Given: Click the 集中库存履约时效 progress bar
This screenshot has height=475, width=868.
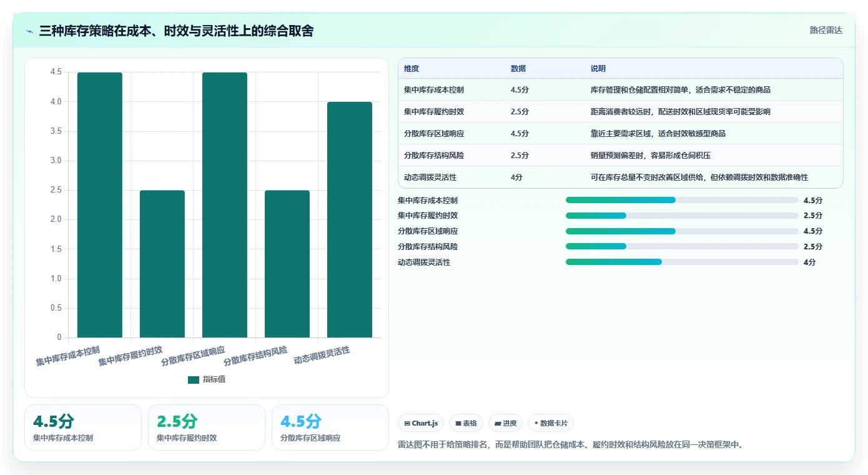Looking at the screenshot, I should tap(682, 216).
